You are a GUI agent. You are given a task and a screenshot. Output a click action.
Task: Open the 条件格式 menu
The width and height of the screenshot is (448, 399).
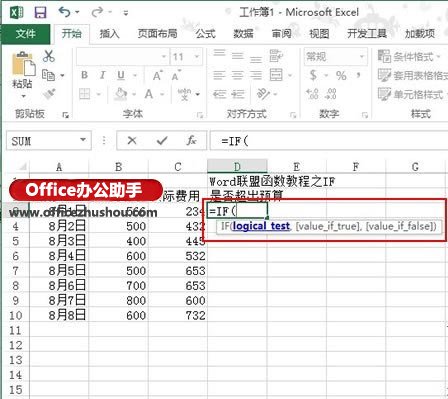pos(409,56)
